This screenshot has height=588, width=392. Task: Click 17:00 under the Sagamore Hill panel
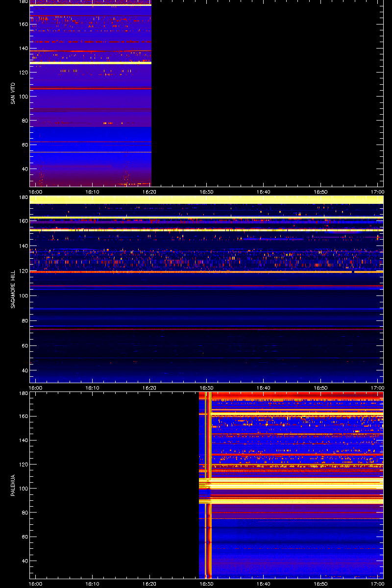(x=378, y=388)
